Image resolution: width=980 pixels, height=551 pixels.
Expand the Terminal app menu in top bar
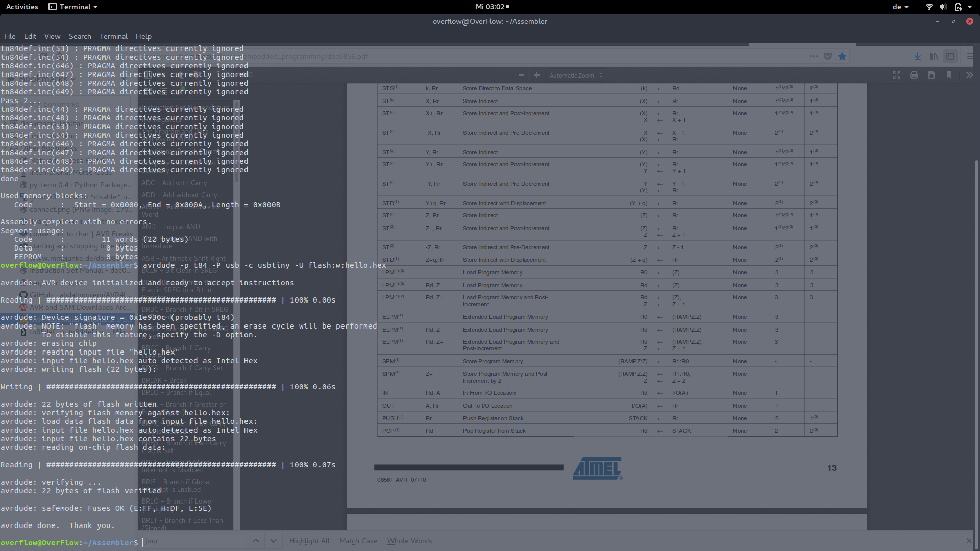pyautogui.click(x=73, y=7)
